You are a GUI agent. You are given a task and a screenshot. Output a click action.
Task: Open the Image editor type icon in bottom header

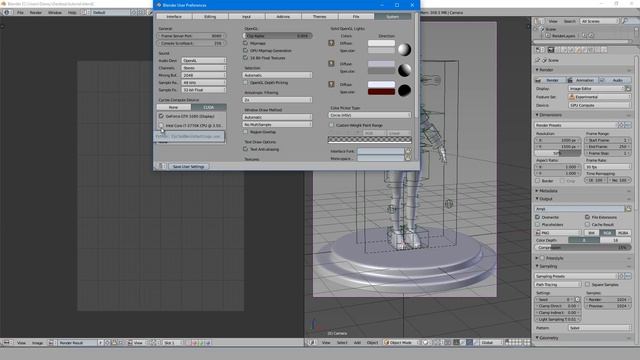tap(7, 343)
